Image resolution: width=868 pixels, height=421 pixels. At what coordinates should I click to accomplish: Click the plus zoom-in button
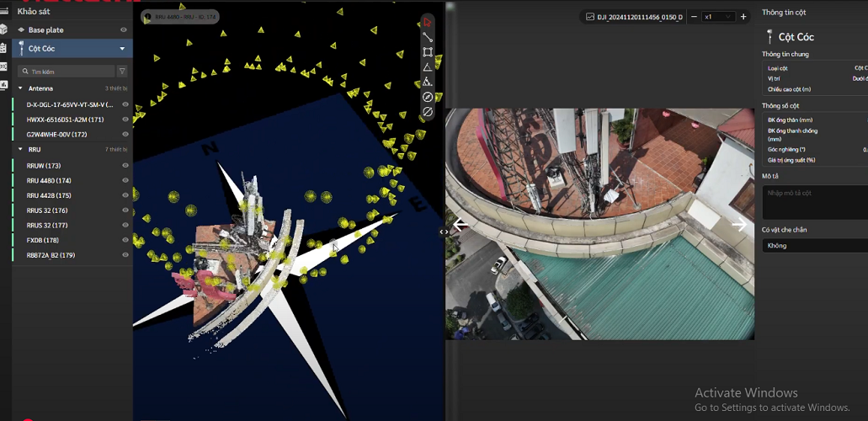pos(743,17)
